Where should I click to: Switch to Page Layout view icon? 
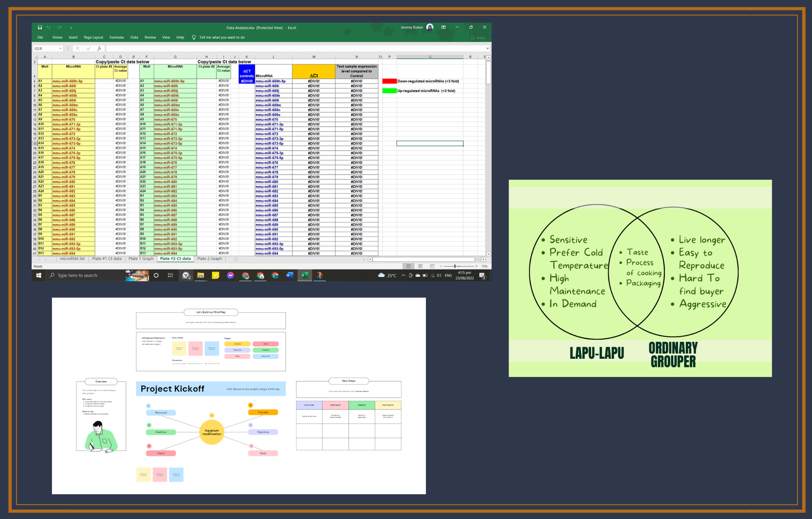[x=420, y=266]
